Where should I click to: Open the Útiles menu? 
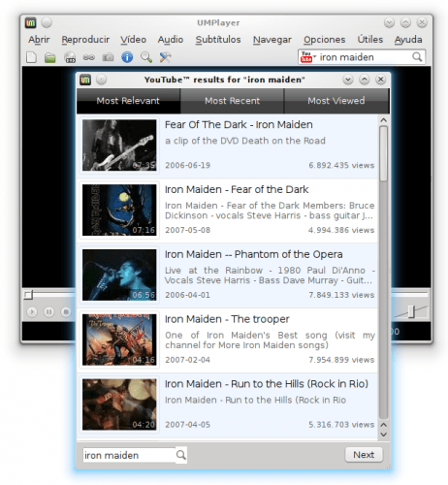point(370,40)
